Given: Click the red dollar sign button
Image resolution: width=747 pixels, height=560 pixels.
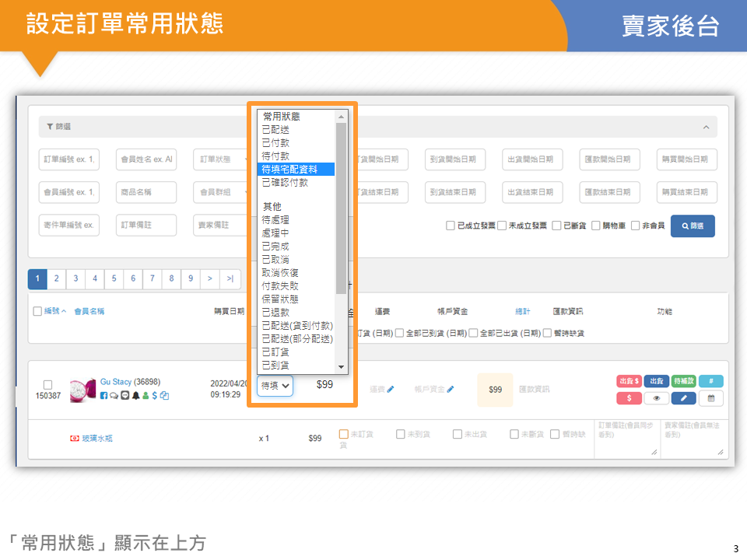Looking at the screenshot, I should [x=629, y=398].
